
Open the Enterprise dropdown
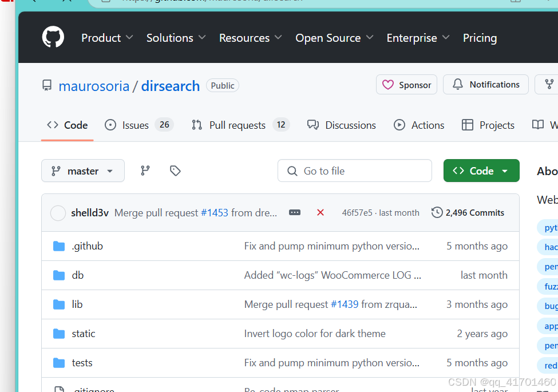[x=418, y=38]
